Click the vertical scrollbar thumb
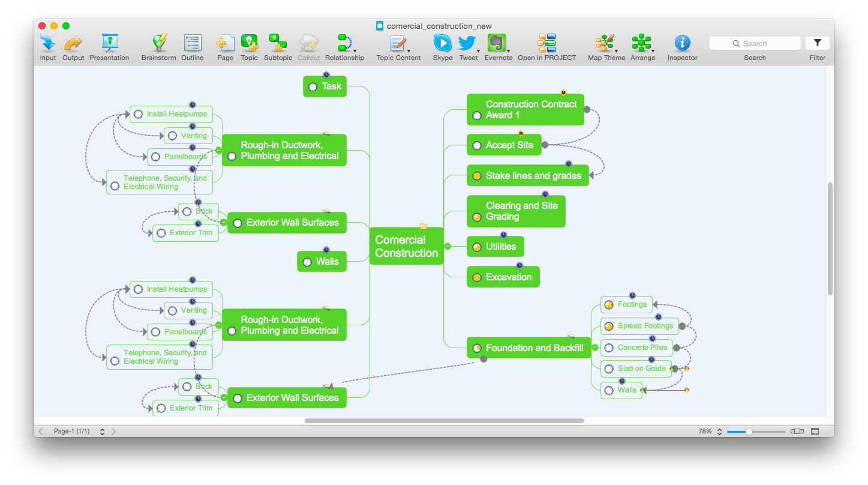The width and height of the screenshot is (868, 485). point(830,239)
